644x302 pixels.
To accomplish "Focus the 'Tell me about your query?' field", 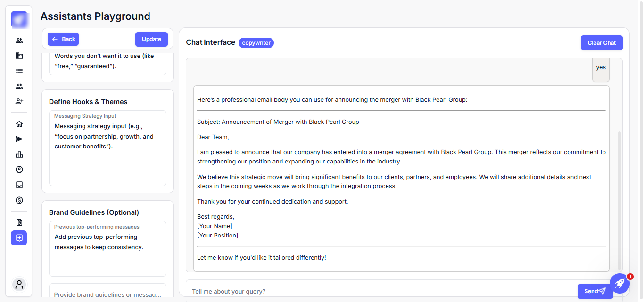I will 377,291.
